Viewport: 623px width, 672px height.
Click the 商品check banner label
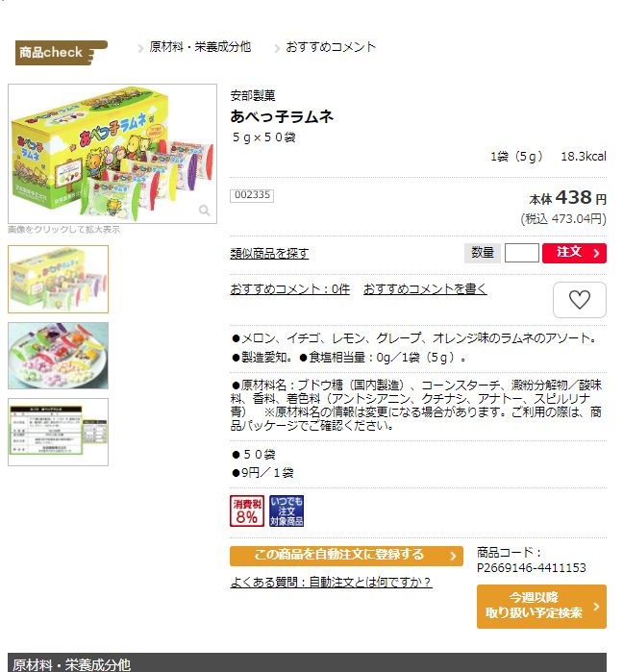click(61, 52)
